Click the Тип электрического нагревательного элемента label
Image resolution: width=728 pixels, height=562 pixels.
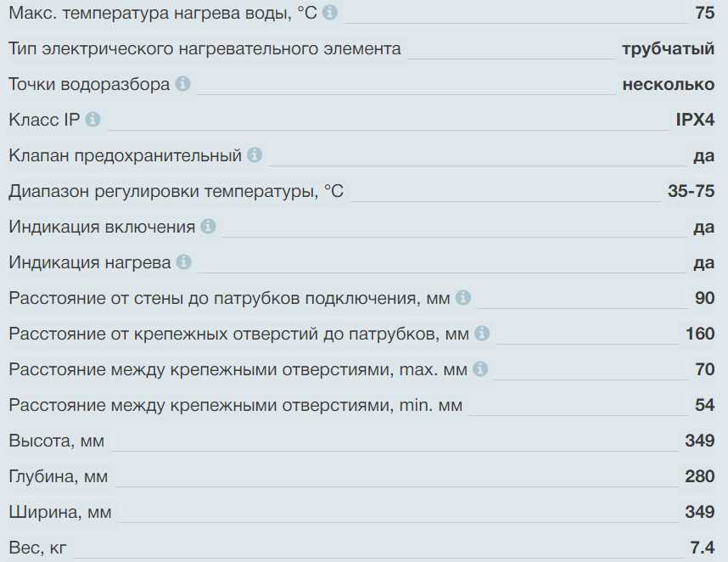204,48
